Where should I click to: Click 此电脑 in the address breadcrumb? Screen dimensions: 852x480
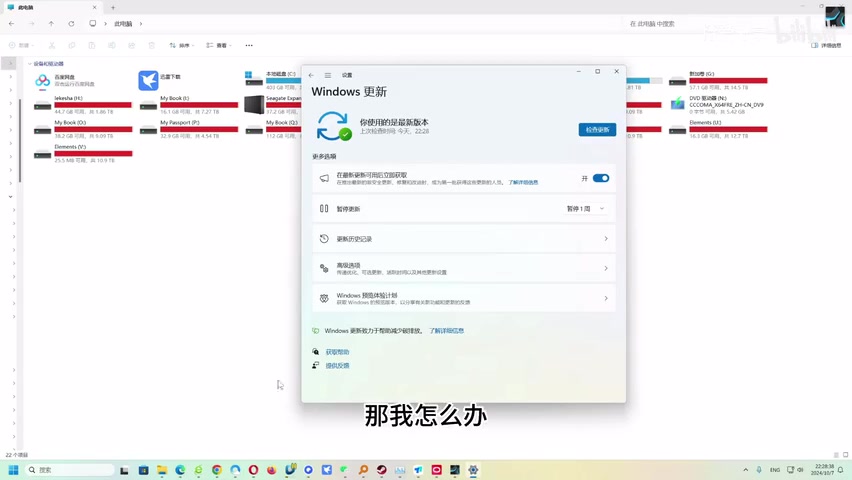coord(123,24)
